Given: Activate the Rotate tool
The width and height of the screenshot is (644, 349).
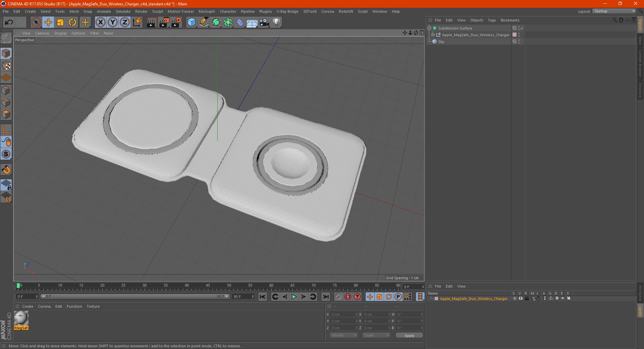Looking at the screenshot, I should (x=72, y=22).
